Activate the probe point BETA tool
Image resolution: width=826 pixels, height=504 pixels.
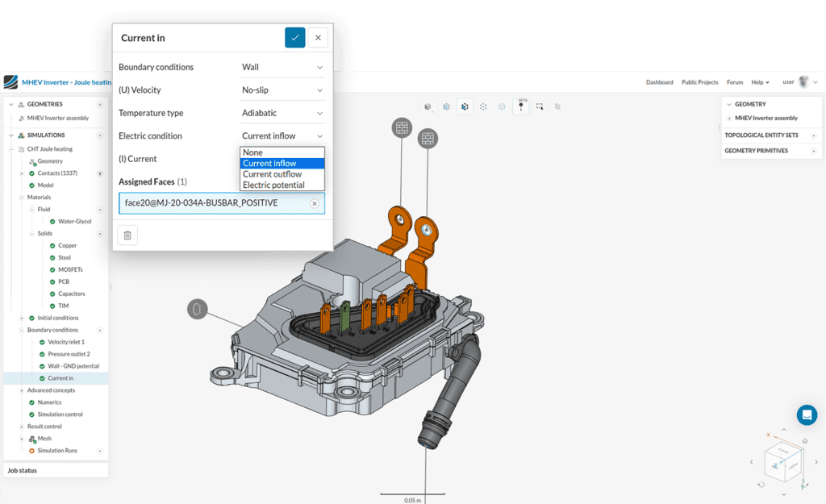point(521,106)
